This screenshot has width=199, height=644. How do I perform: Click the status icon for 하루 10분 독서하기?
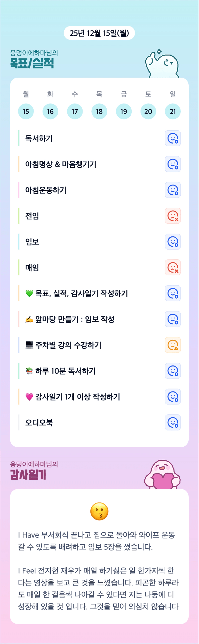(x=173, y=371)
